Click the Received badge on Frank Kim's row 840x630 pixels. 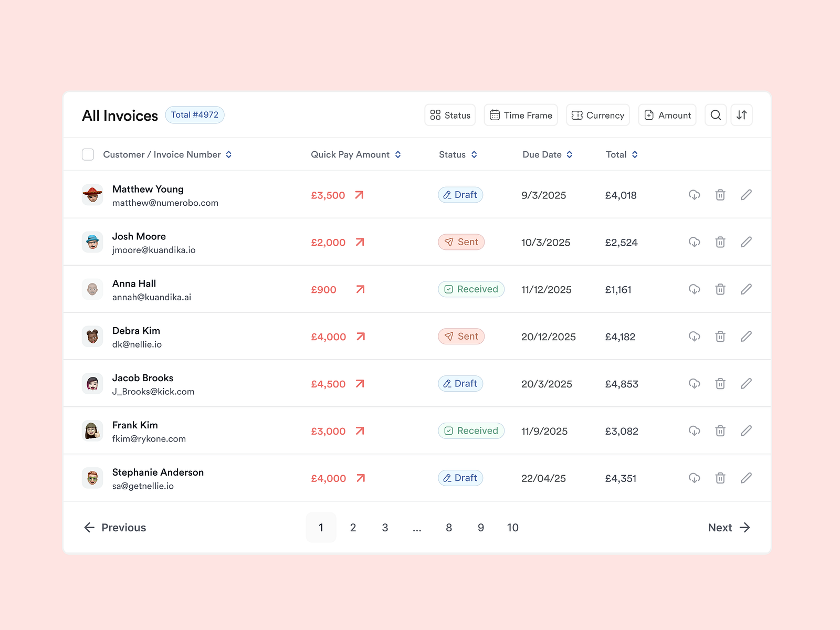click(471, 430)
